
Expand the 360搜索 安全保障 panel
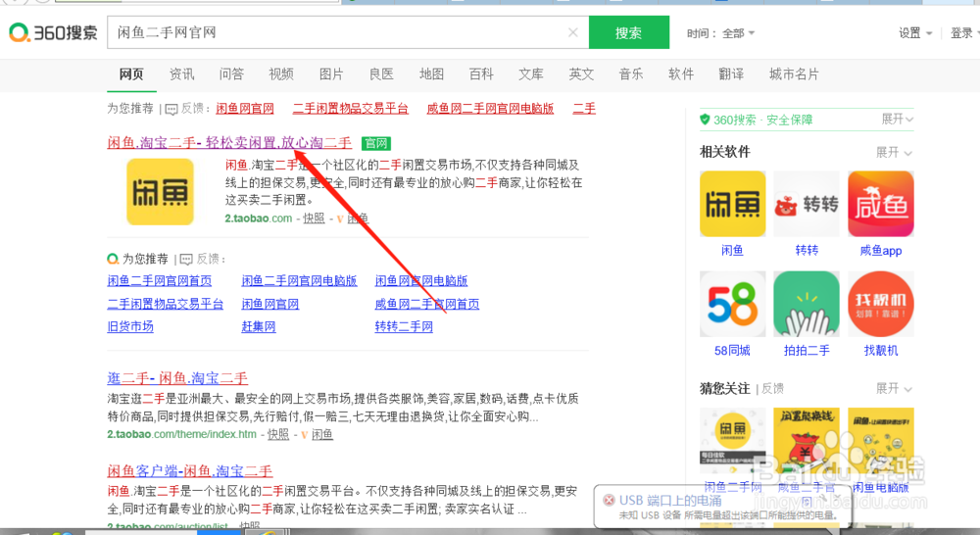click(897, 119)
